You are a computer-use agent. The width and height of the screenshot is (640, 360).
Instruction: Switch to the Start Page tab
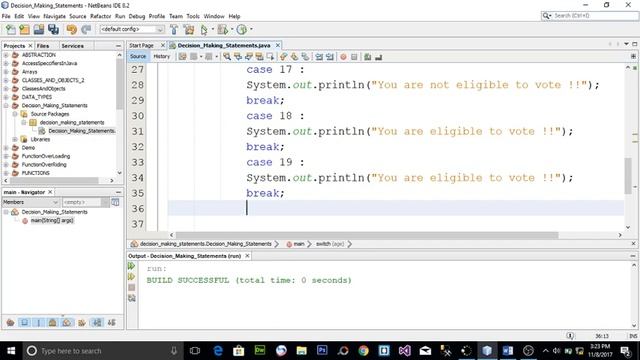click(x=142, y=45)
